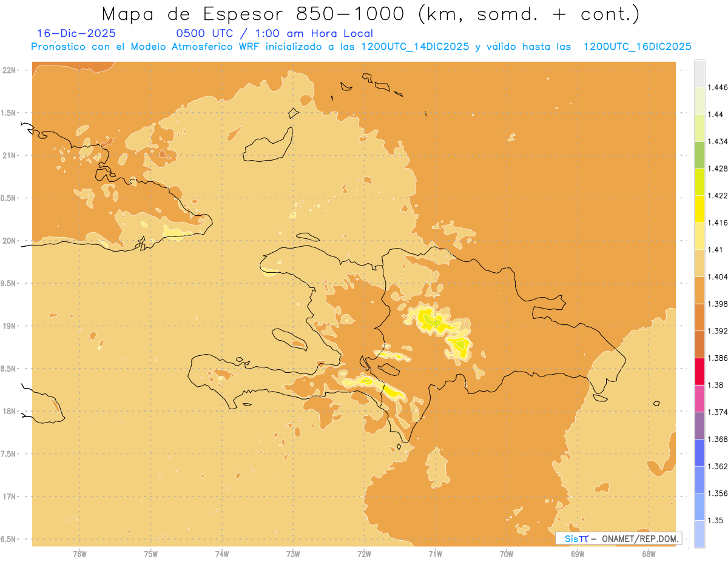Click the bright yellow swatch between 1.416 and 1.422
This screenshot has height=562, width=728.
[x=699, y=209]
